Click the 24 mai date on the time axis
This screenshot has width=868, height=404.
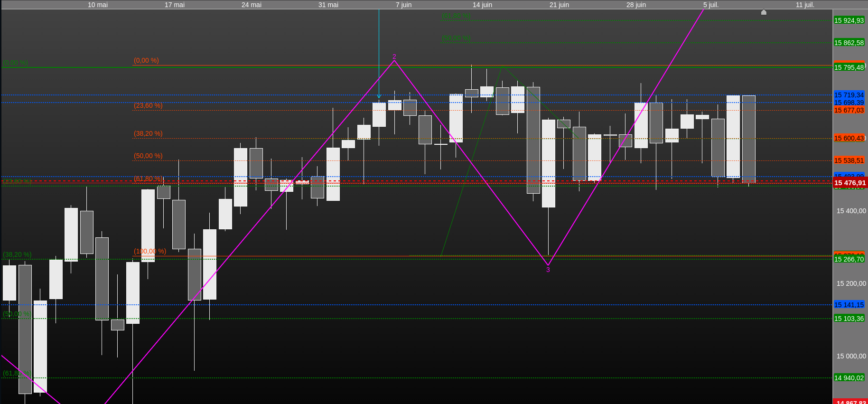coord(252,5)
